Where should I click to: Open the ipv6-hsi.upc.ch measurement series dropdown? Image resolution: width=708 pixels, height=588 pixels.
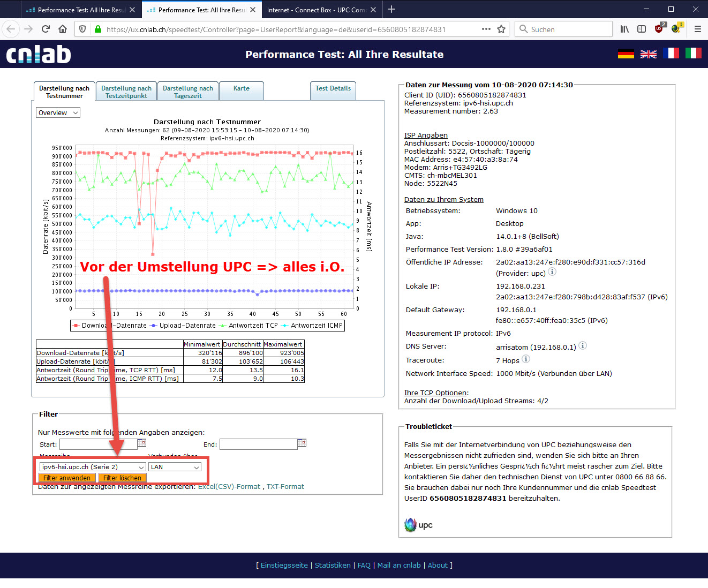pyautogui.click(x=93, y=467)
